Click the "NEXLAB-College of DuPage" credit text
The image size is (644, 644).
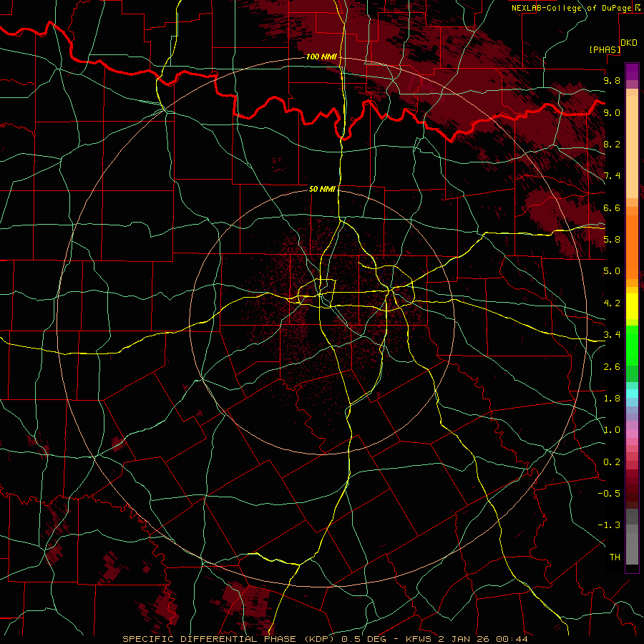[571, 8]
